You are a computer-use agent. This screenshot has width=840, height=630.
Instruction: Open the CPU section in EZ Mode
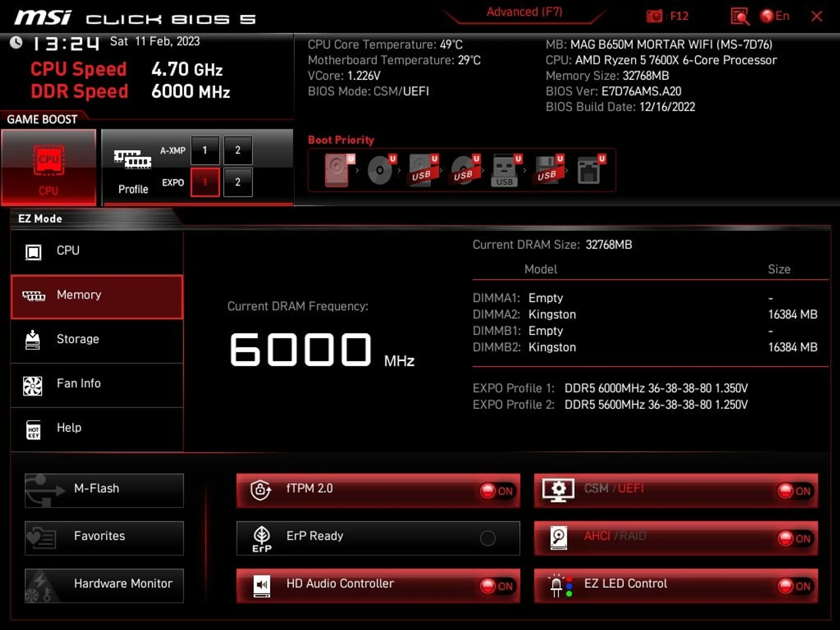pyautogui.click(x=97, y=252)
